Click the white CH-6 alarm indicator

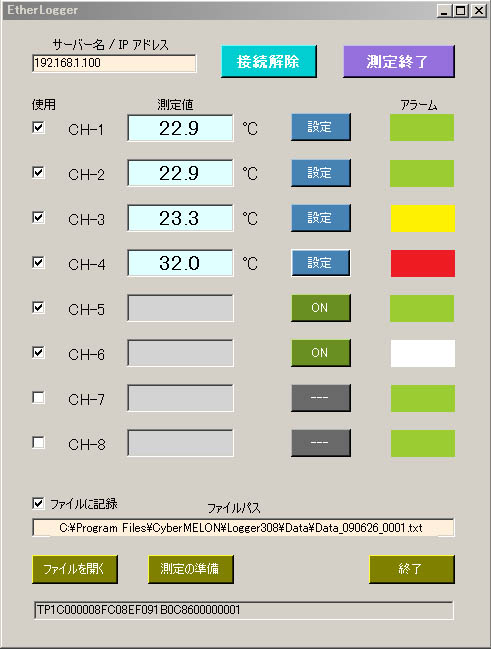(423, 353)
